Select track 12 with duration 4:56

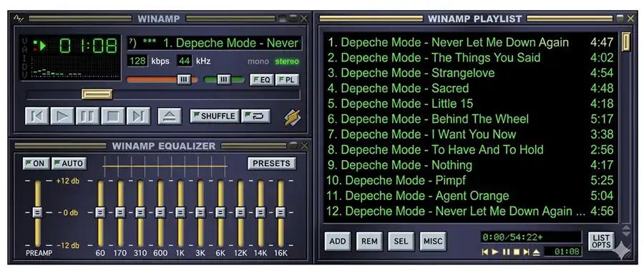(470, 211)
